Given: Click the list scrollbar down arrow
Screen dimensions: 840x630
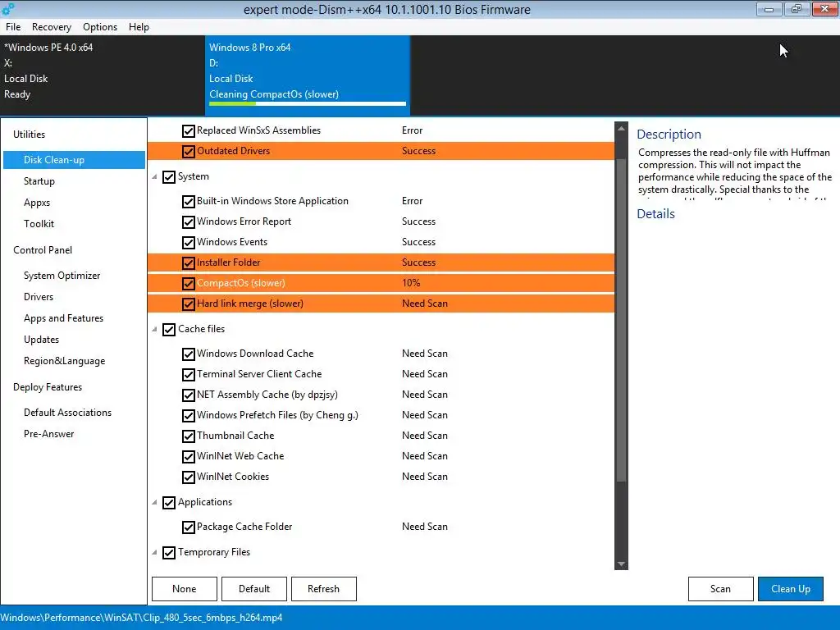Looking at the screenshot, I should (621, 564).
